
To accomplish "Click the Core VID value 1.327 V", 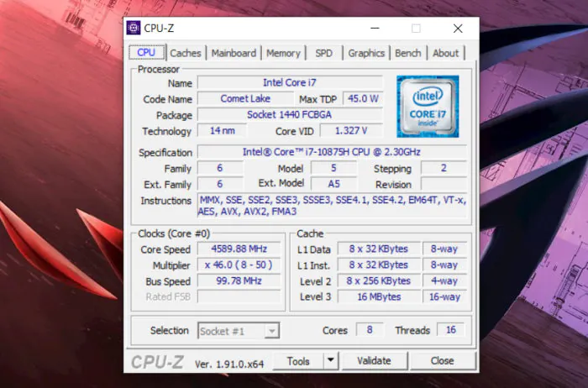I will click(x=351, y=131).
